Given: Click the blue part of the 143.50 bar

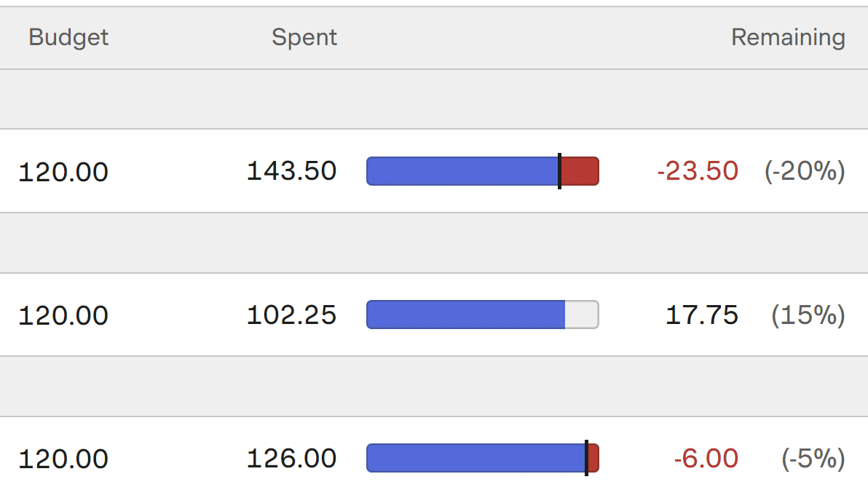Looking at the screenshot, I should 462,171.
